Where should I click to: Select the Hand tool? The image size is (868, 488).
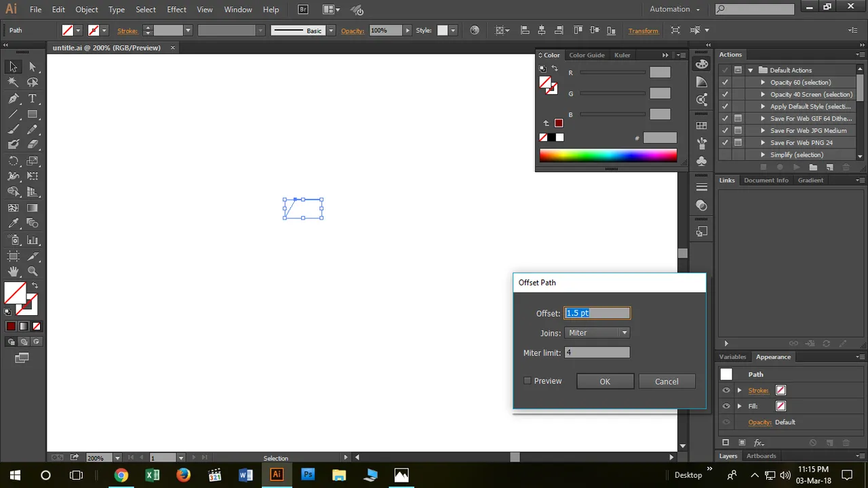coord(13,271)
